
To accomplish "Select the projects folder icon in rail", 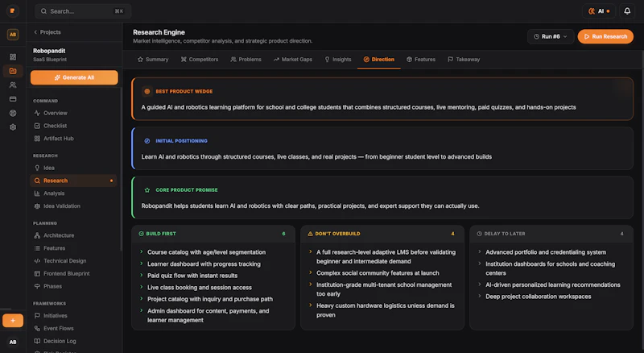I will tap(13, 71).
